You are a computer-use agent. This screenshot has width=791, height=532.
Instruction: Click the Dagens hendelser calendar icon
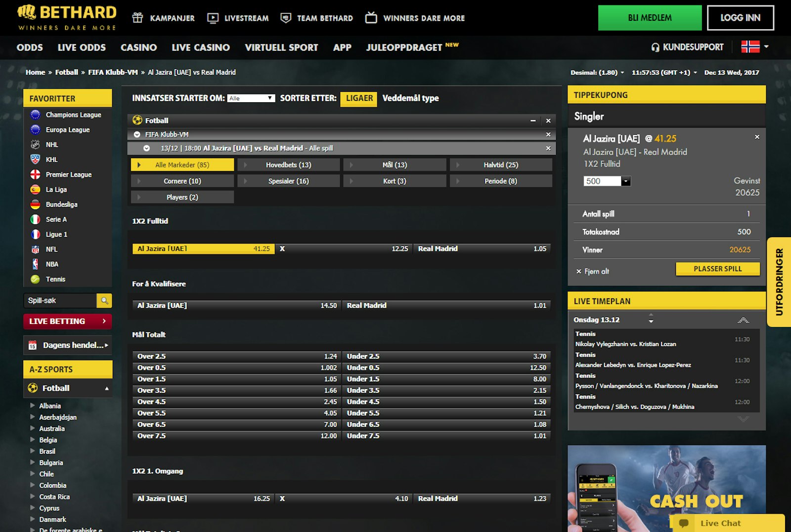point(33,345)
